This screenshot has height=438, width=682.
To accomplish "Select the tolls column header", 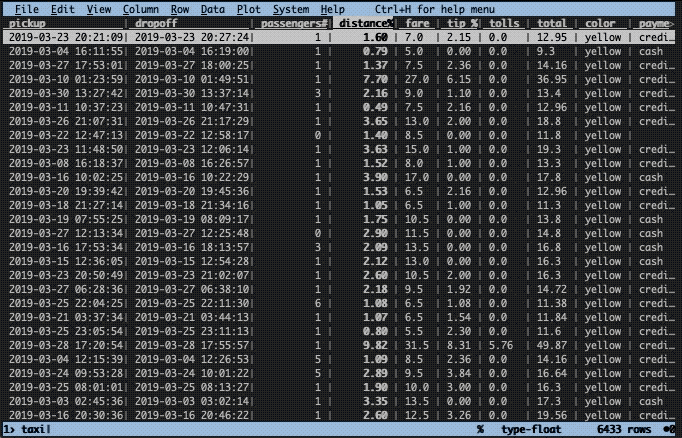I will click(504, 23).
